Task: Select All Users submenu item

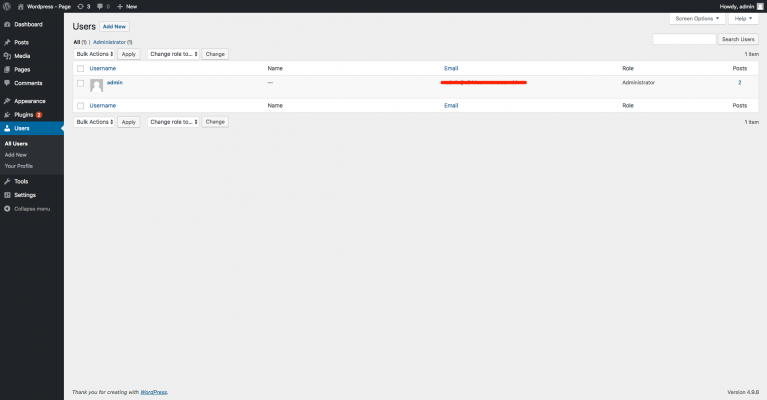Action: [x=16, y=144]
